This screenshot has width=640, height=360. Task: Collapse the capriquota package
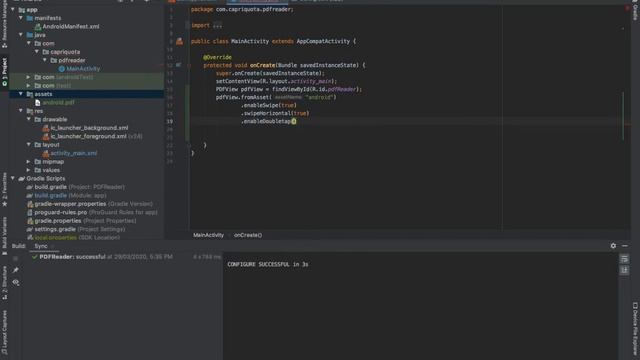coord(37,52)
